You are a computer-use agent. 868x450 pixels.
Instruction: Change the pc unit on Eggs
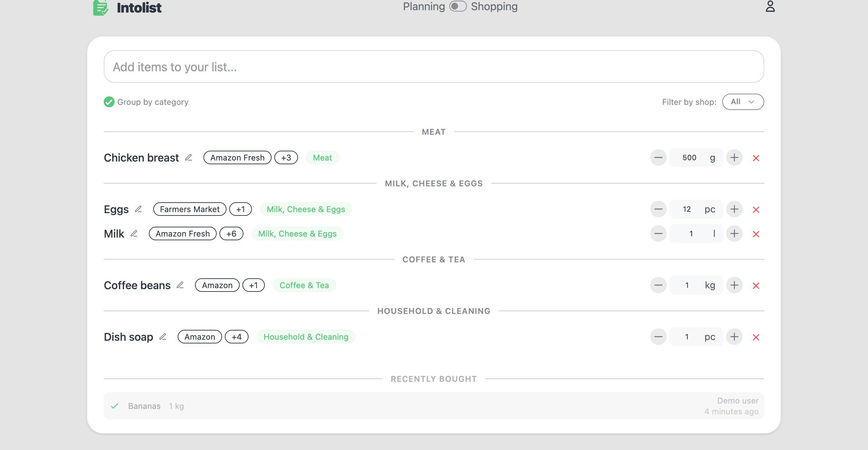[710, 209]
